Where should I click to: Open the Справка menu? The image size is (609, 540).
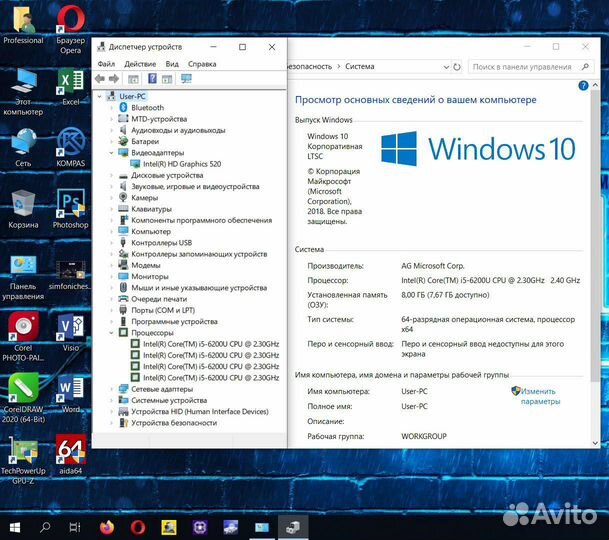click(202, 64)
